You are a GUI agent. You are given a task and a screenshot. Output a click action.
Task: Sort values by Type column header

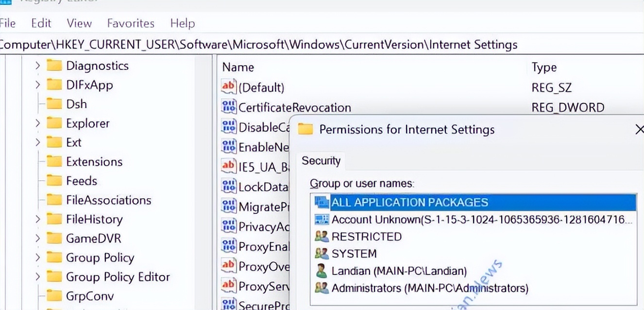[544, 68]
